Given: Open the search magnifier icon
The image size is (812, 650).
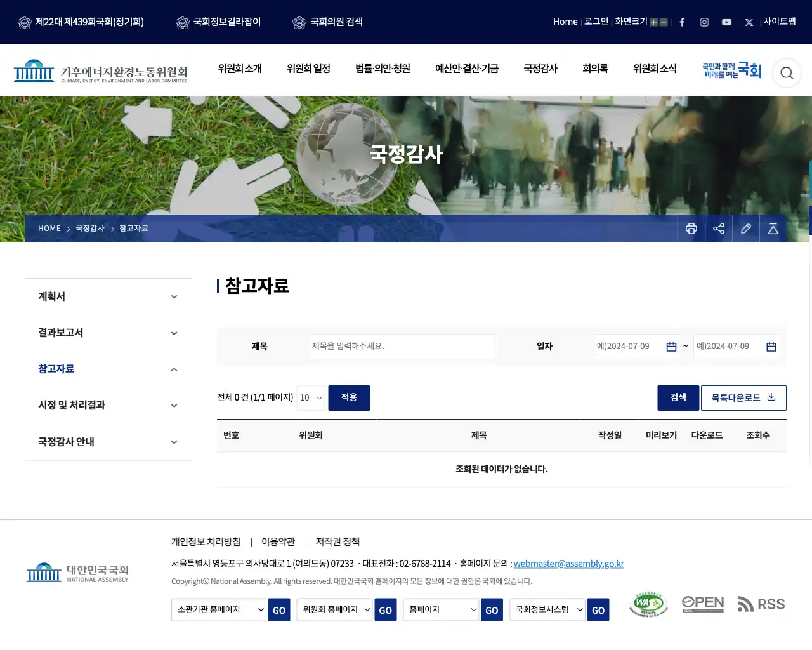Looking at the screenshot, I should coord(787,73).
